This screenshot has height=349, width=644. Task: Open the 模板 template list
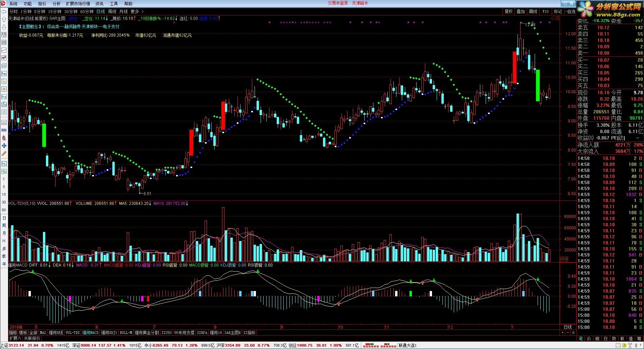coord(23,333)
